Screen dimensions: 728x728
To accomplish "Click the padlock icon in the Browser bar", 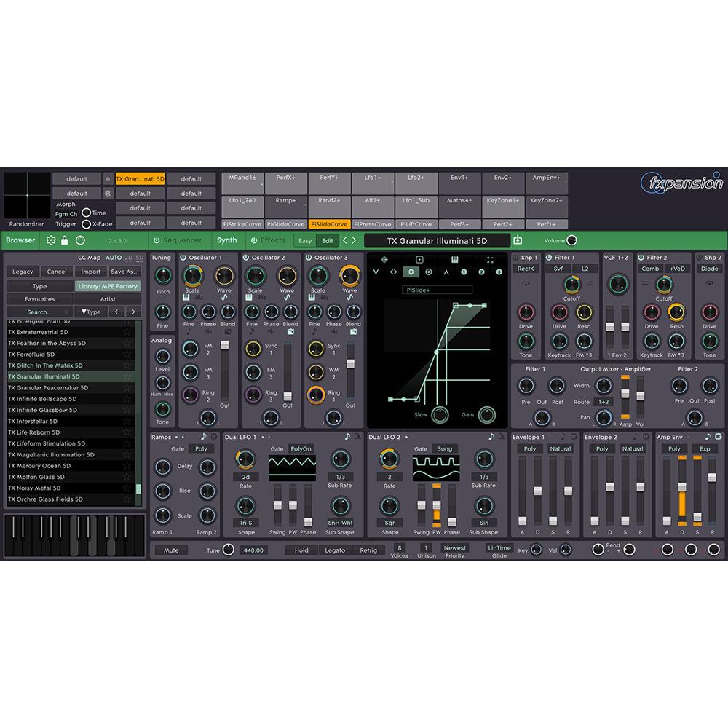I will click(64, 240).
